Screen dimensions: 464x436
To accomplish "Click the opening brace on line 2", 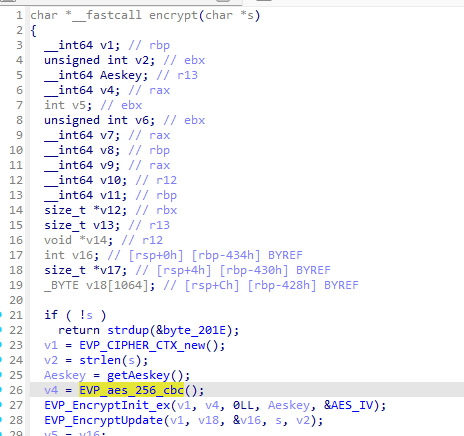I will [x=33, y=31].
